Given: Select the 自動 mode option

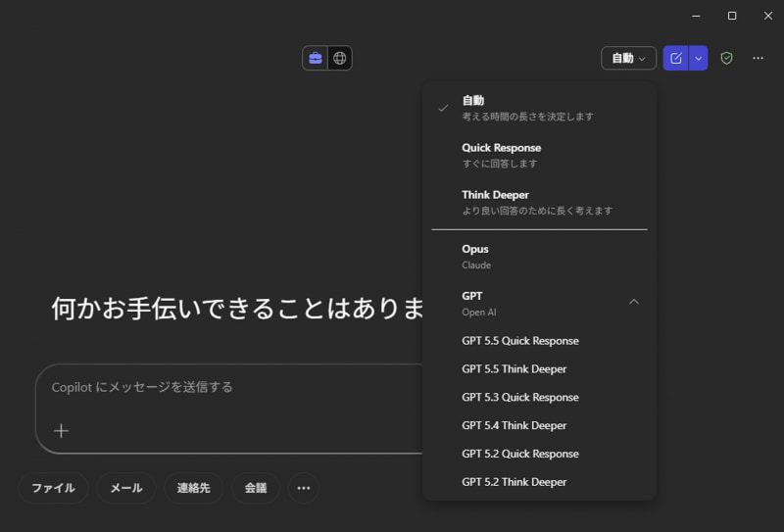Looking at the screenshot, I should [x=539, y=108].
